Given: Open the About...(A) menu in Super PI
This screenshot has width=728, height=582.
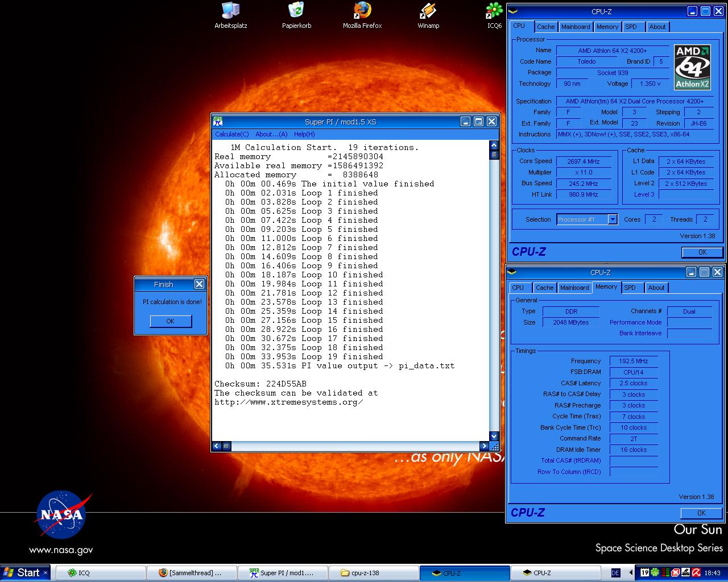Looking at the screenshot, I should point(271,134).
